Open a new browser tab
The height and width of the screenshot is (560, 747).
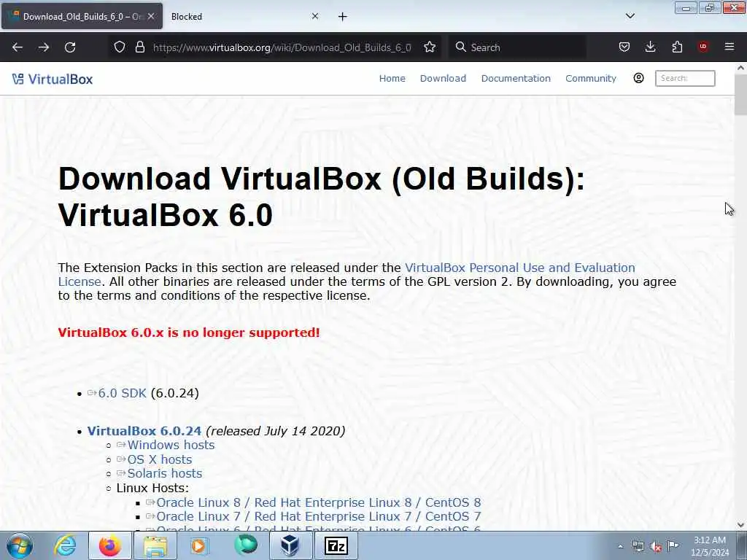click(x=343, y=17)
